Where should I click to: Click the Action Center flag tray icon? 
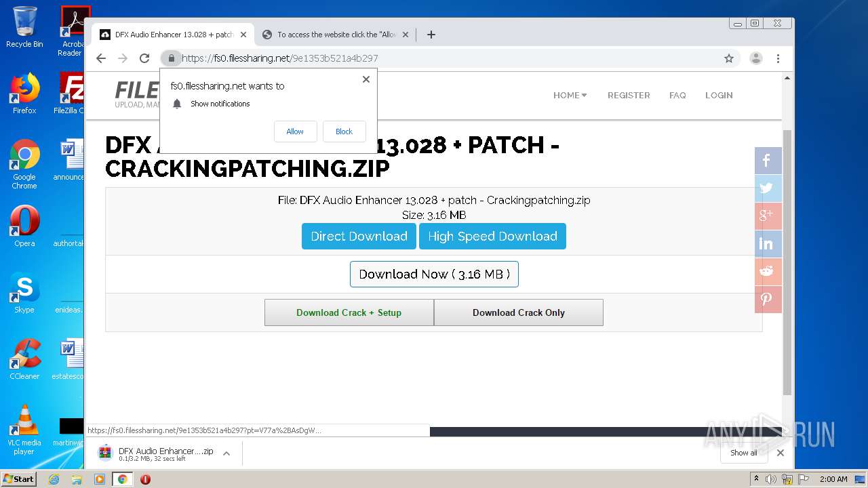click(802, 479)
